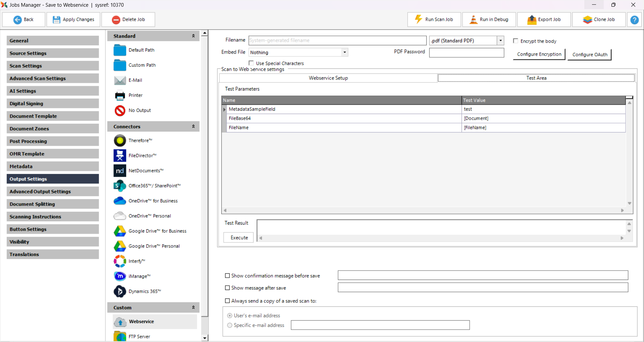Image resolution: width=644 pixels, height=342 pixels.
Task: Expand the Embed File dropdown
Action: [344, 52]
